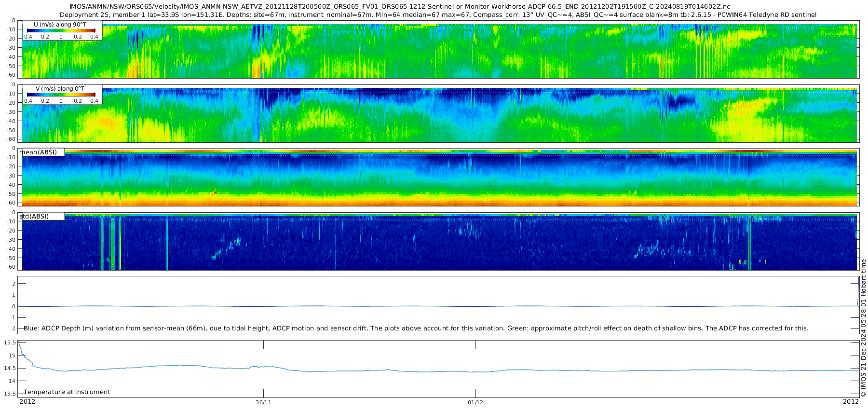Click the "Temperature at instrument" label
This screenshot has height=410, width=868.
point(67,392)
